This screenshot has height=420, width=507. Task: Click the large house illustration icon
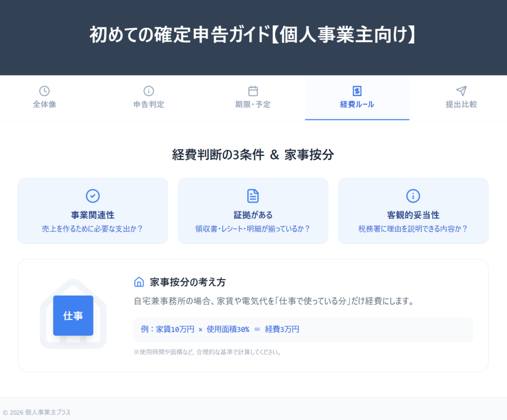(x=73, y=315)
